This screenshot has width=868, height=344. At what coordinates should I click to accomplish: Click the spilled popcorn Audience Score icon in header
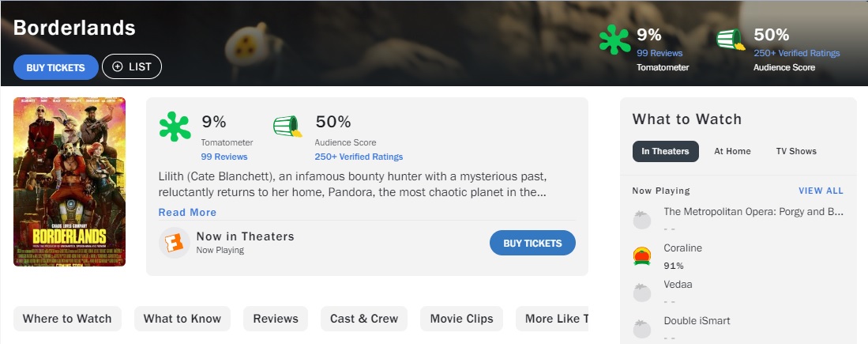[730, 40]
